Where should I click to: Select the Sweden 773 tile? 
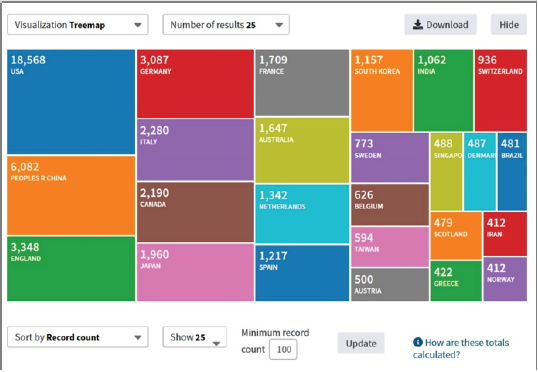point(390,158)
